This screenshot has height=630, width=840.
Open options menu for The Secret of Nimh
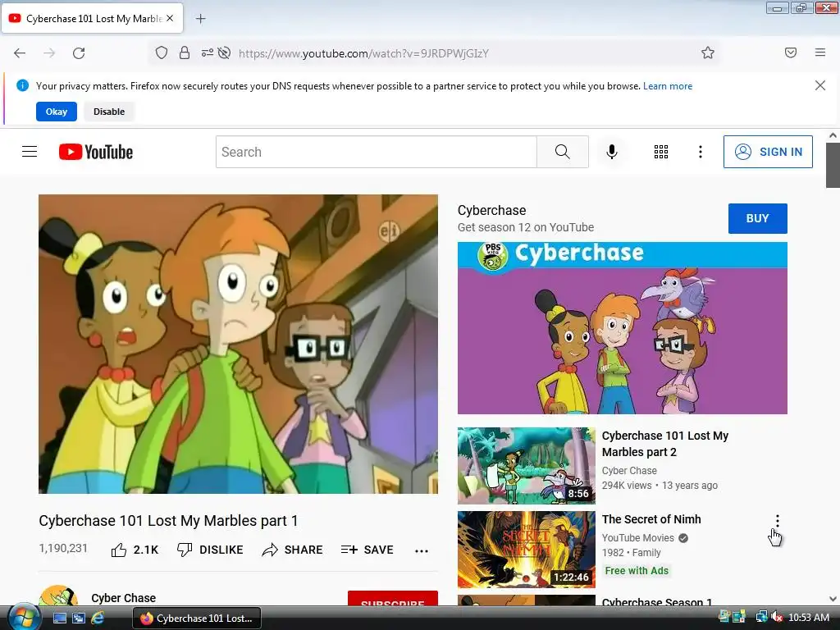(778, 521)
